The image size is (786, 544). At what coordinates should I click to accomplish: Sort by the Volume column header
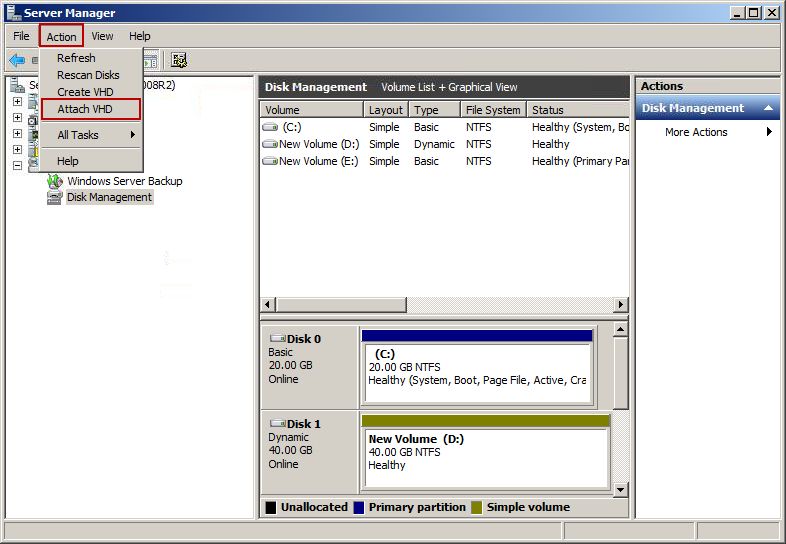coord(312,110)
